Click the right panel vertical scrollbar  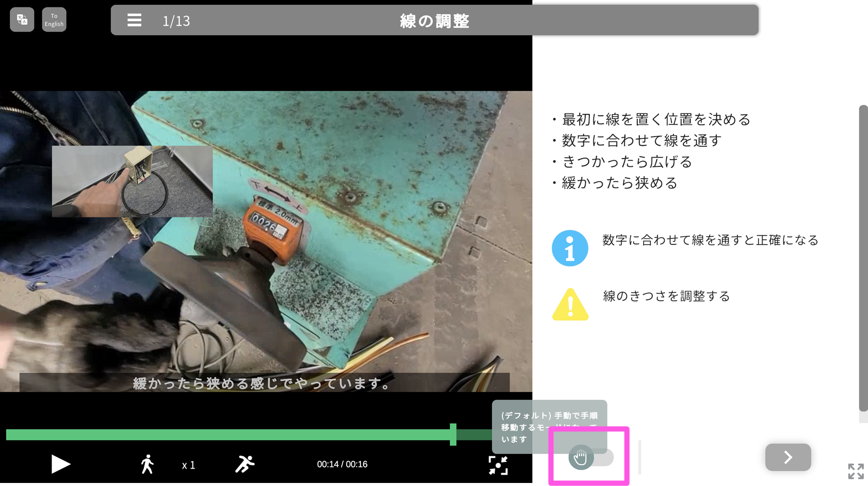(x=863, y=258)
